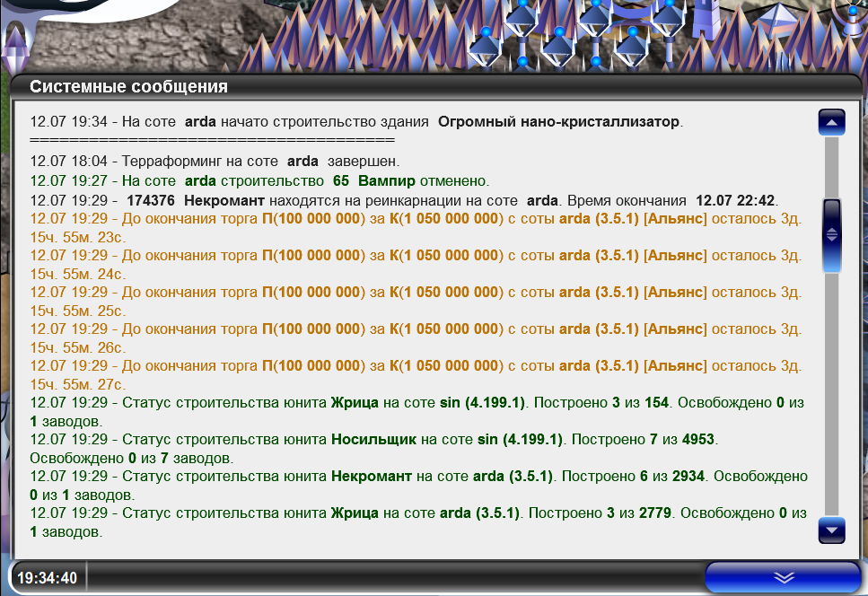The height and width of the screenshot is (596, 868).
Task: Click Носильщик unit name in status message
Action: click(x=372, y=439)
